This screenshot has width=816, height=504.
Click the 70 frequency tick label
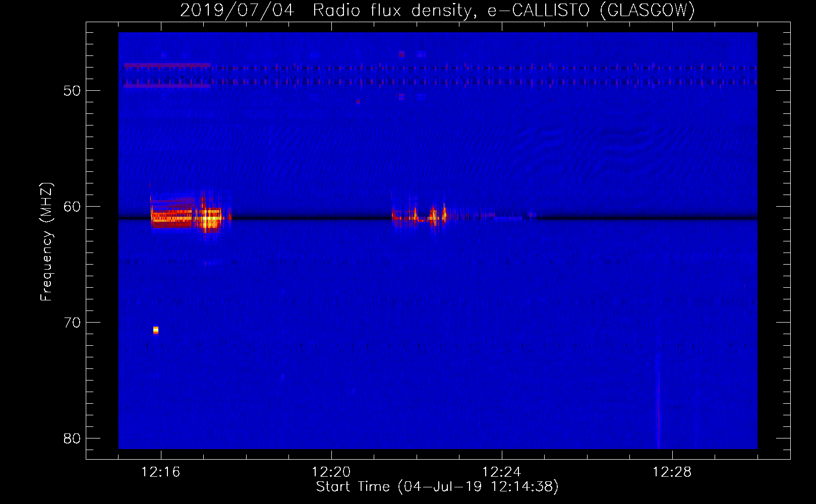click(x=72, y=323)
